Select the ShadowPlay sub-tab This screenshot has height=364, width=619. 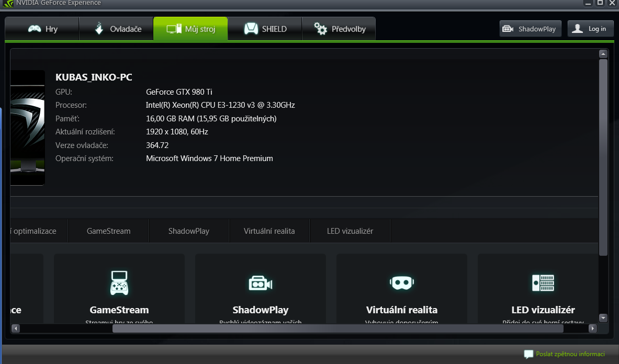coord(189,231)
